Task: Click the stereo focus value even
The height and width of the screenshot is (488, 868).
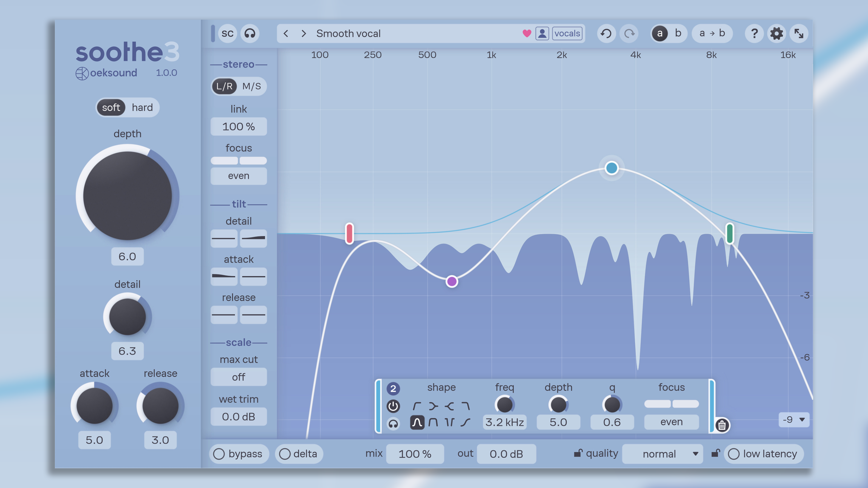Action: [x=239, y=176]
